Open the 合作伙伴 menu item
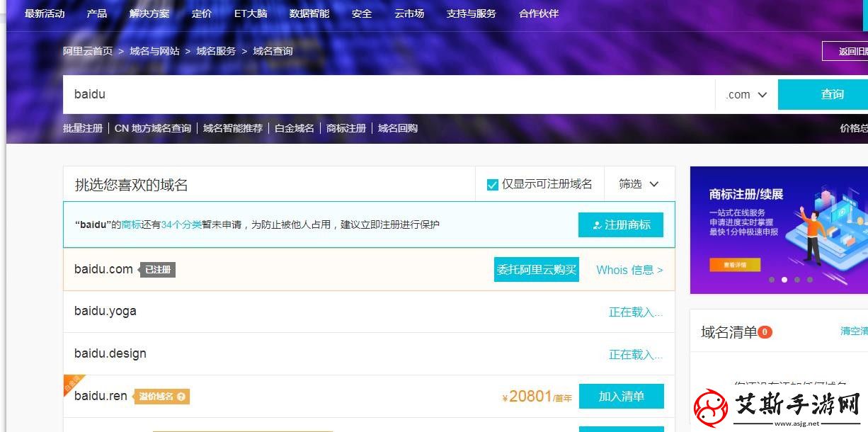The width and height of the screenshot is (868, 432). pyautogui.click(x=539, y=13)
